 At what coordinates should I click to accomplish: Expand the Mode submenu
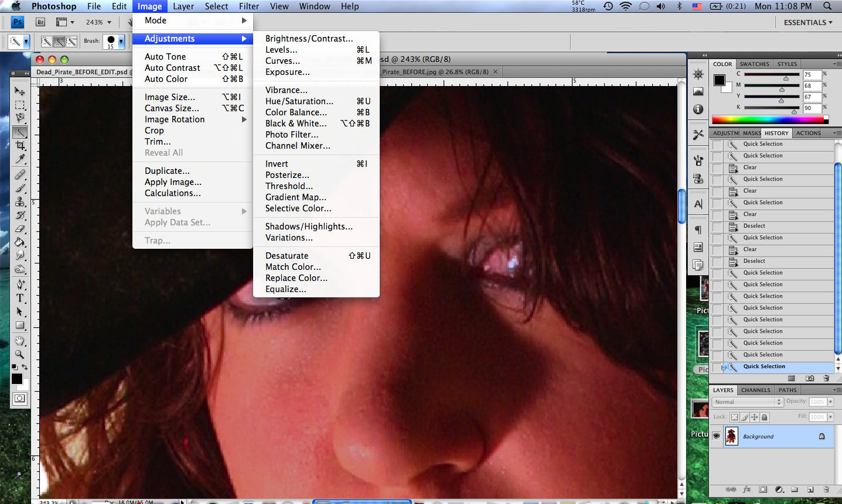coord(193,20)
